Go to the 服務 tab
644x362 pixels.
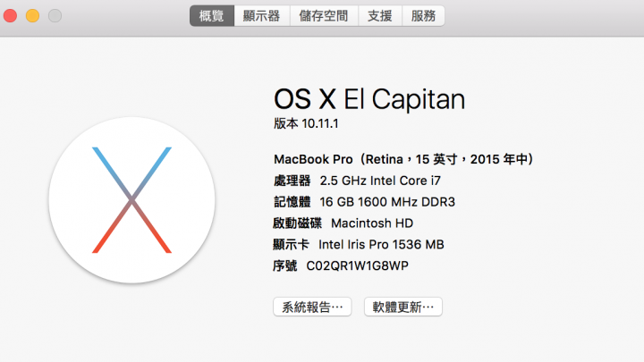coord(423,16)
